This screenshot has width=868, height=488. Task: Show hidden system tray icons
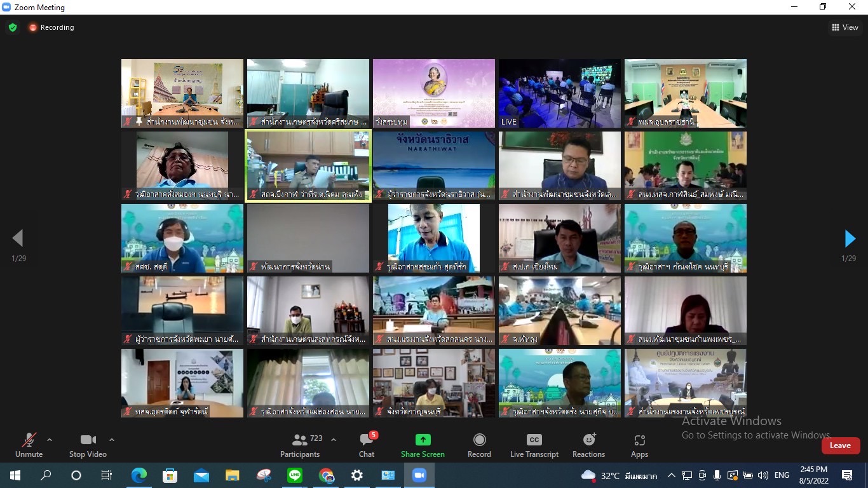(671, 475)
